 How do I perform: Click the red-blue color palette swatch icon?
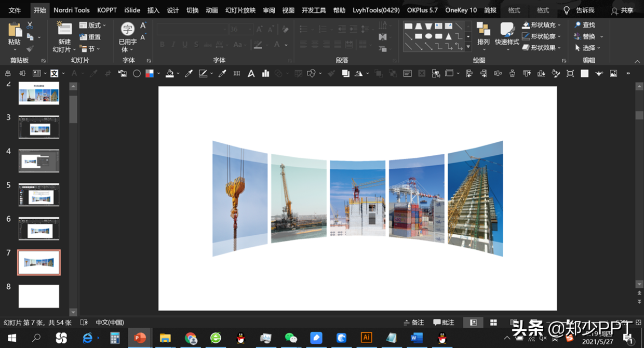150,74
